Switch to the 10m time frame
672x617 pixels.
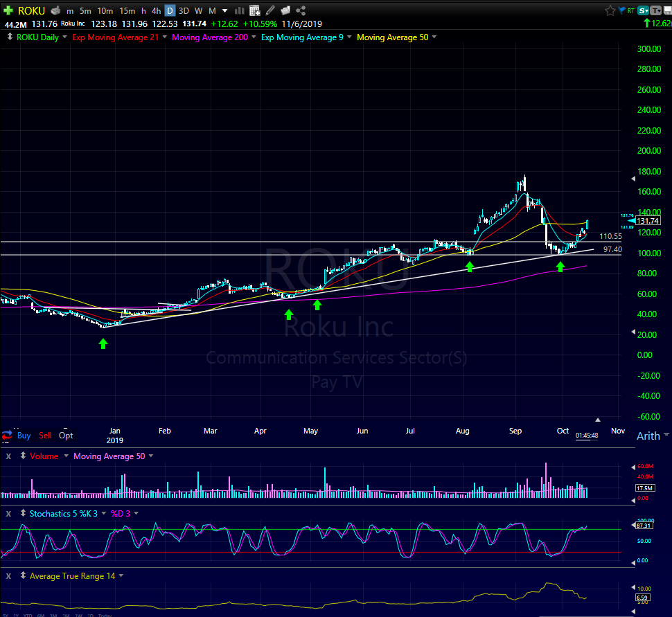(x=105, y=11)
